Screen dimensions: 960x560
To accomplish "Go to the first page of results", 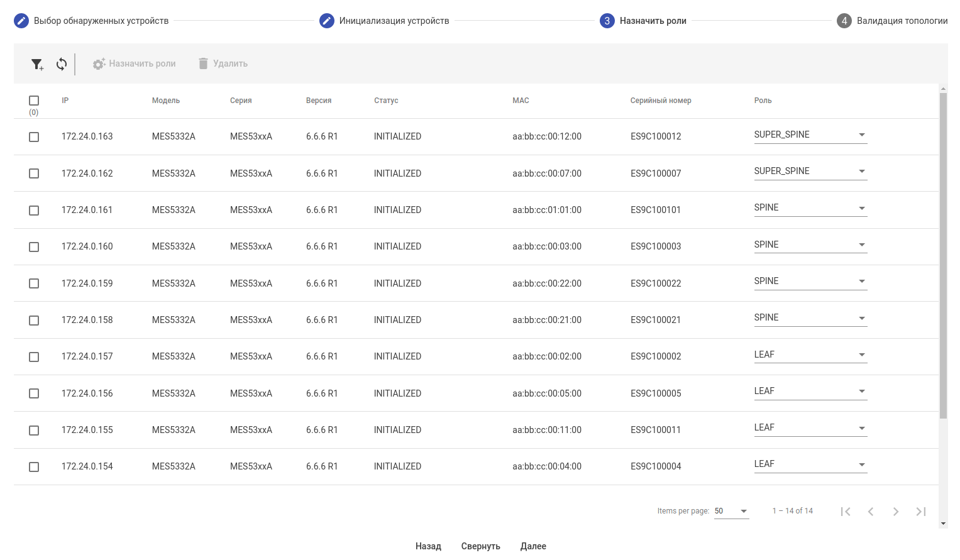I will click(846, 512).
